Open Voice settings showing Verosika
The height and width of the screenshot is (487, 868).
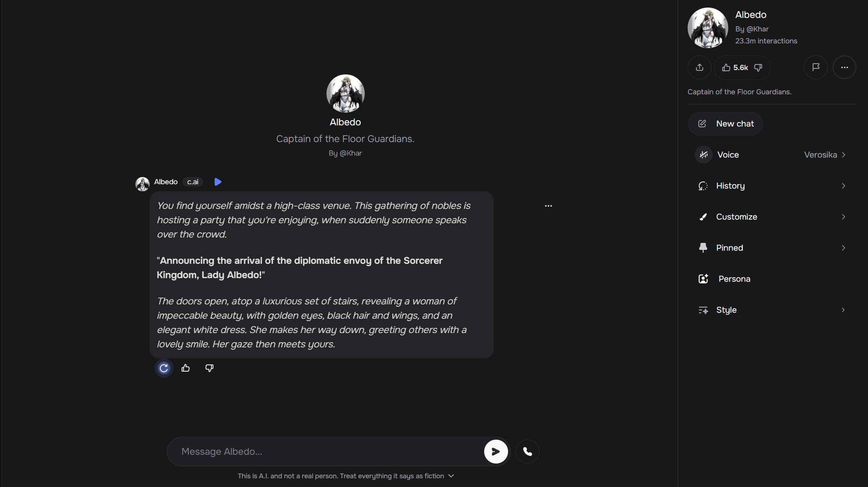point(772,155)
